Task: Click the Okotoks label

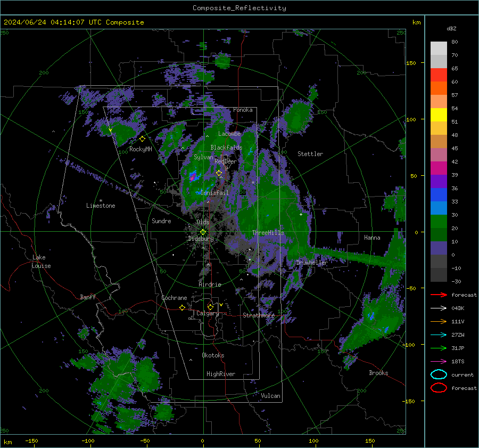Action: (213, 355)
